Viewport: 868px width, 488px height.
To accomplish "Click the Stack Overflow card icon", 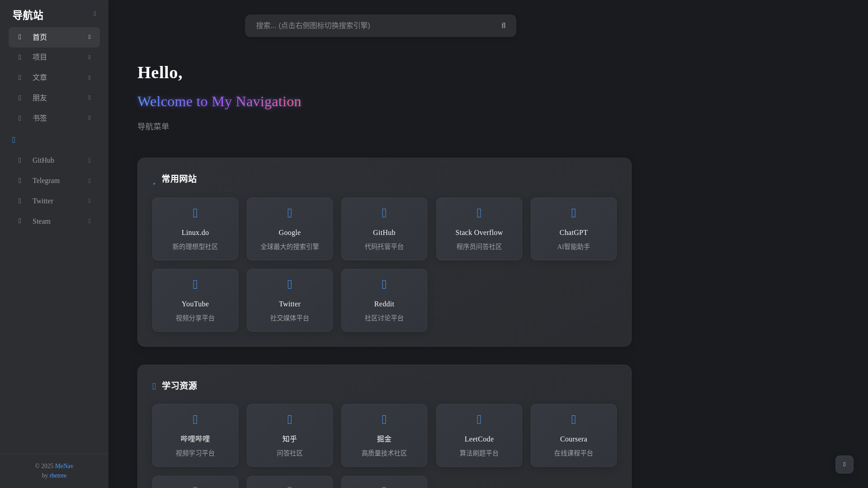I will [x=479, y=213].
